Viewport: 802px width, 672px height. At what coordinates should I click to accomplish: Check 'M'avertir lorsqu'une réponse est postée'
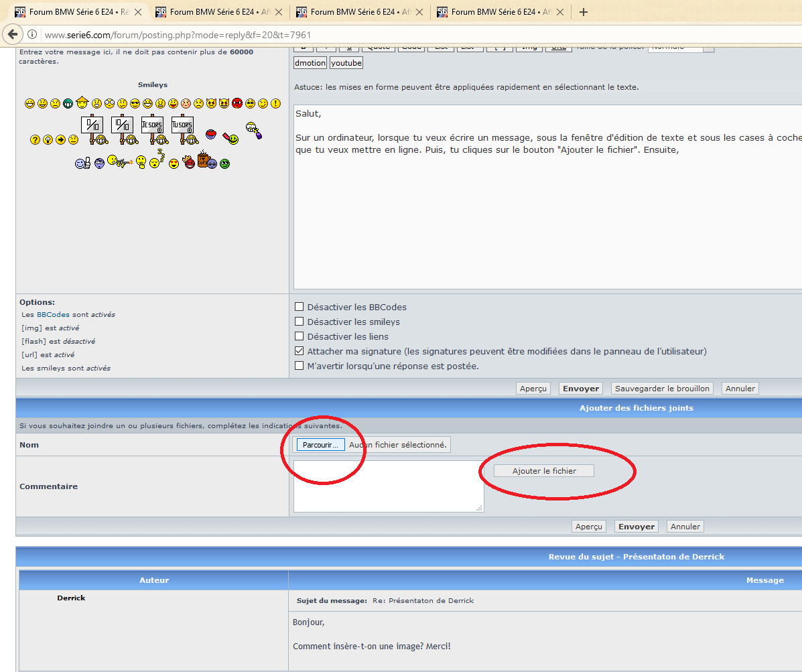pyautogui.click(x=299, y=366)
